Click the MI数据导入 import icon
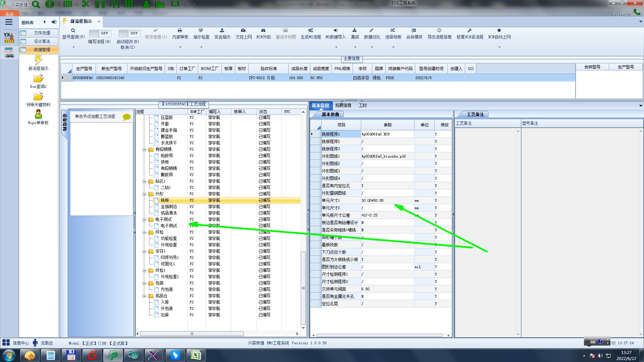The image size is (644, 362). (x=335, y=31)
